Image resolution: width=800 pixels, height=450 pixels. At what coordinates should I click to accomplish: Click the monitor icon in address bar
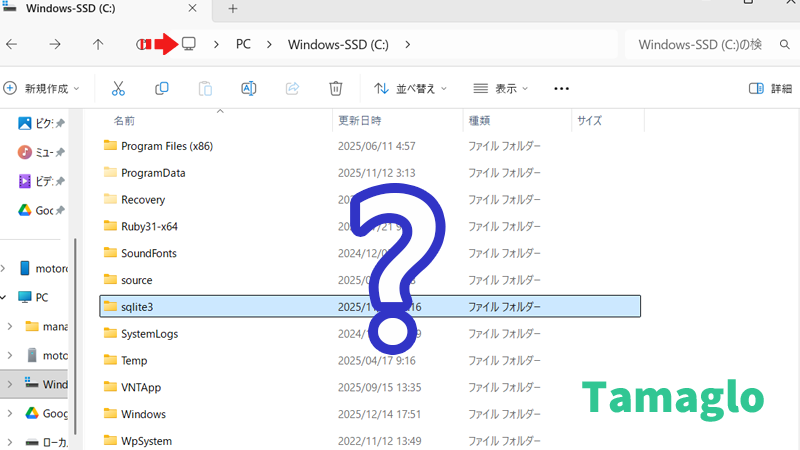[x=188, y=44]
